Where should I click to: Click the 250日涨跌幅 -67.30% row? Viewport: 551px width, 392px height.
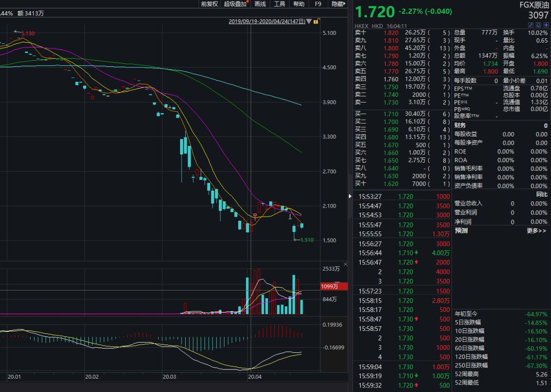(x=501, y=365)
